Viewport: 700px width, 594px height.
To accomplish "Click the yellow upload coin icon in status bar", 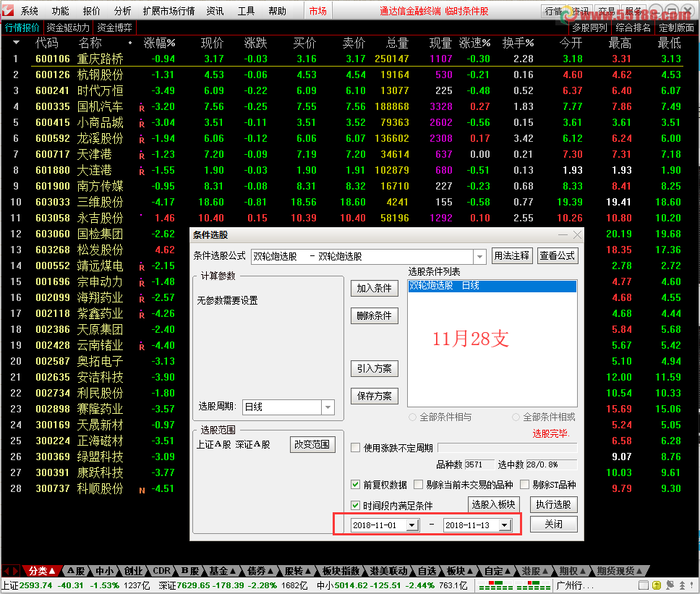I will point(657,585).
